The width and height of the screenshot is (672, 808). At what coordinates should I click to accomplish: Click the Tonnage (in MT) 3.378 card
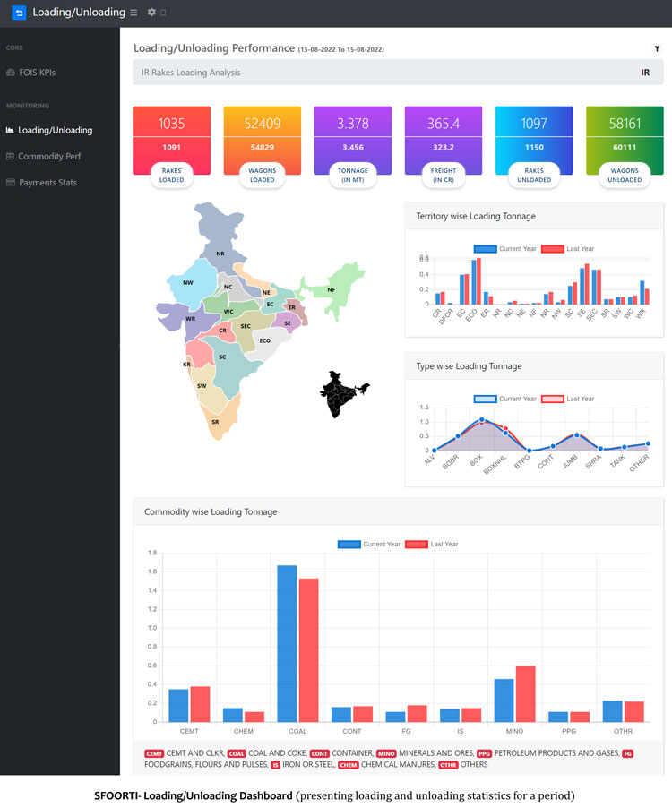point(353,140)
